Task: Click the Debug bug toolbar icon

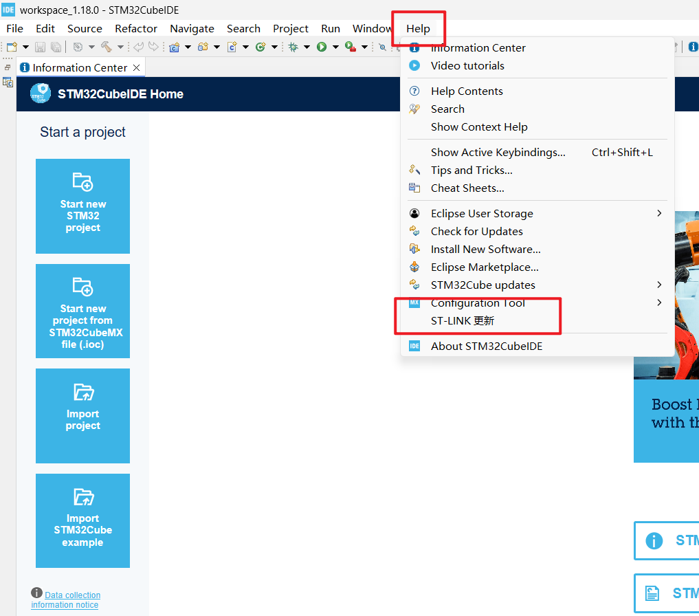Action: (x=293, y=47)
